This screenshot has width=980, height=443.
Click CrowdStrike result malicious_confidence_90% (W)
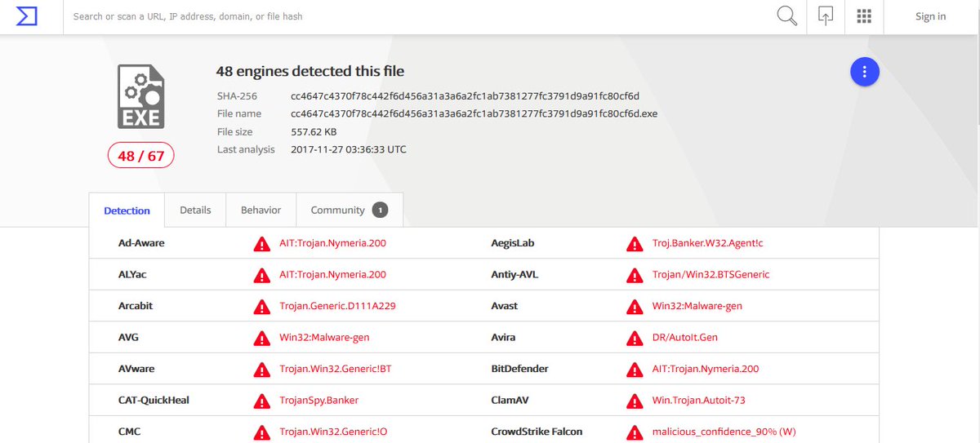click(724, 432)
